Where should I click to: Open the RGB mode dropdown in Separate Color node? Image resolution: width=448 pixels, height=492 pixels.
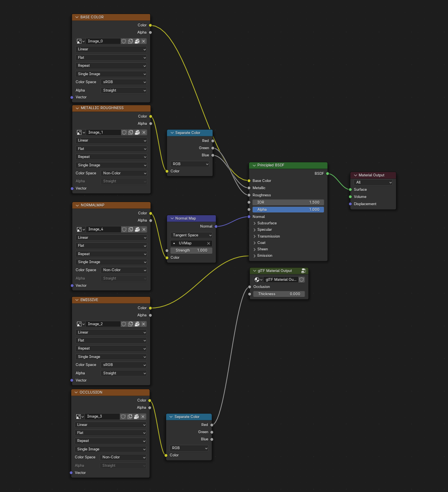point(190,164)
